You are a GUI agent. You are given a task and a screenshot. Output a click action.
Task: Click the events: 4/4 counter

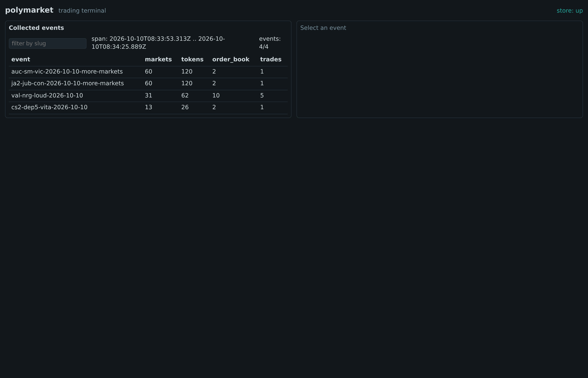coord(270,43)
